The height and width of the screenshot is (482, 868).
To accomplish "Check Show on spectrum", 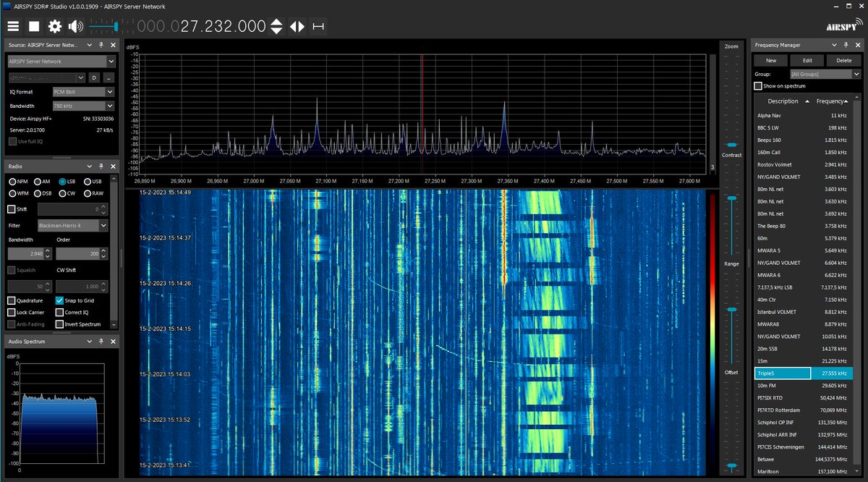I will [x=758, y=86].
